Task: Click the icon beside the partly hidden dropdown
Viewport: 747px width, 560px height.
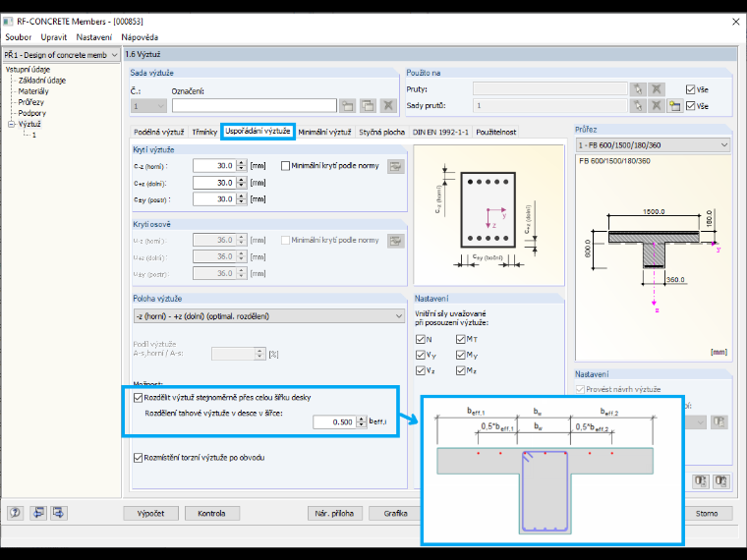Action: [x=719, y=421]
